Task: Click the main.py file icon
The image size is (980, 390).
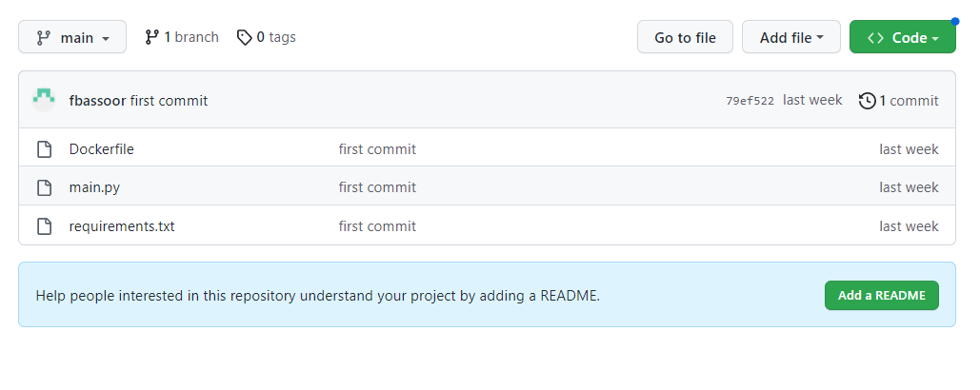Action: 44,187
